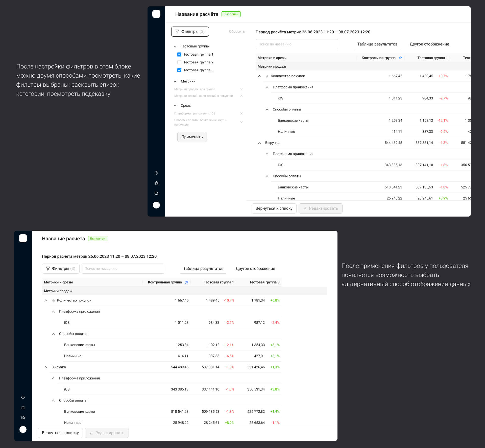
Task: Expand the Срезы filter category
Action: click(175, 106)
